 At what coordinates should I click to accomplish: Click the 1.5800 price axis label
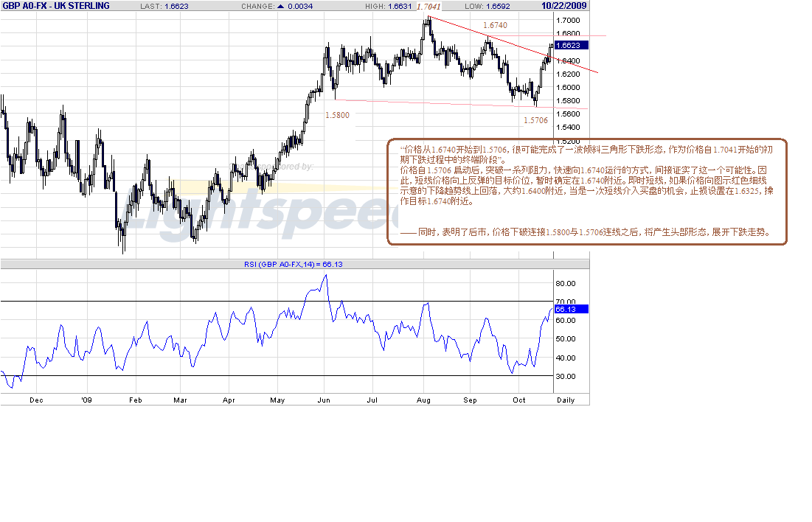click(x=568, y=101)
